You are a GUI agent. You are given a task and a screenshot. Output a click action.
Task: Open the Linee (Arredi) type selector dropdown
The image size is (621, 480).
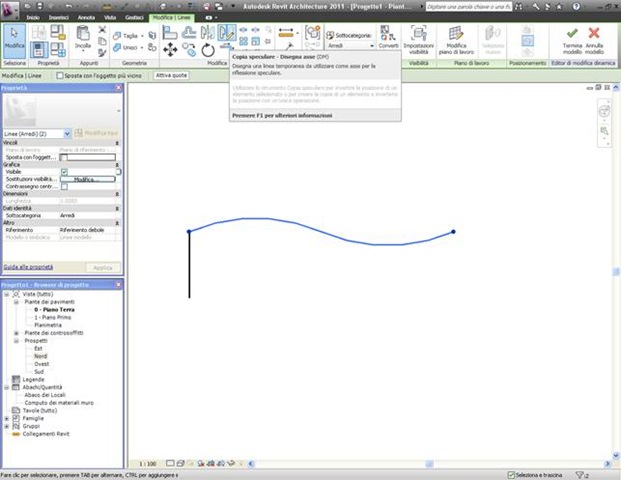67,133
